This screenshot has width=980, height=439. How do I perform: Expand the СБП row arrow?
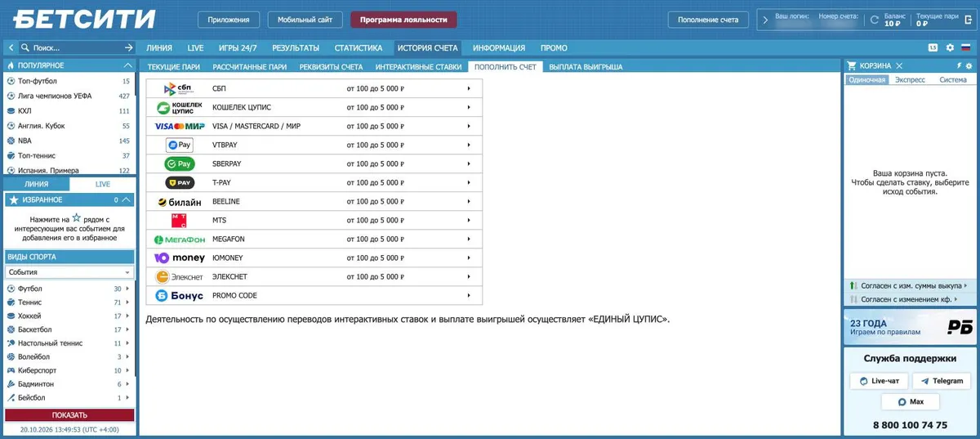pos(469,88)
